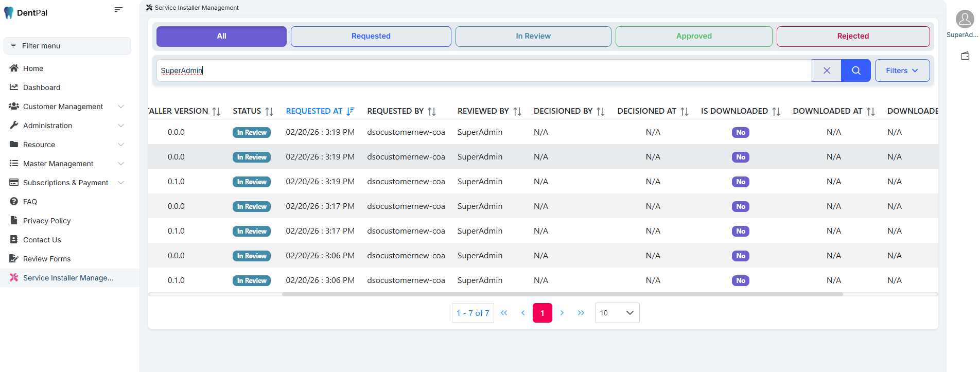Sort the Status column

pos(269,111)
